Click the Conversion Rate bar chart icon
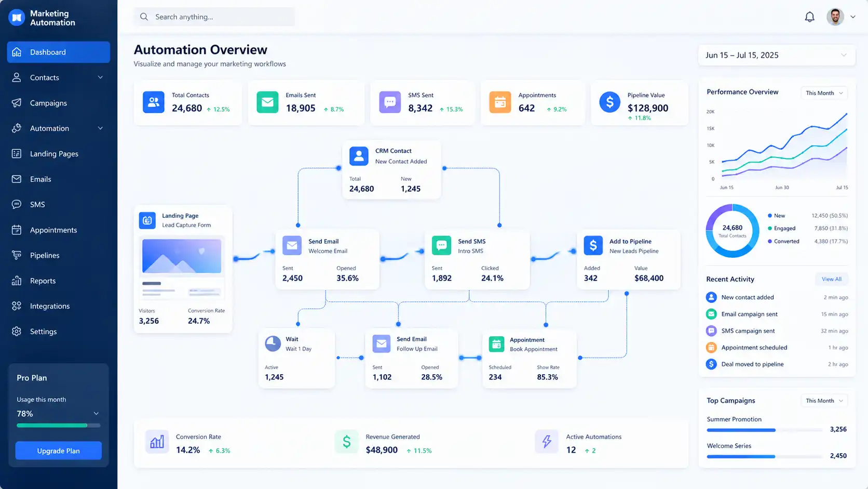Image resolution: width=868 pixels, height=489 pixels. click(x=157, y=442)
